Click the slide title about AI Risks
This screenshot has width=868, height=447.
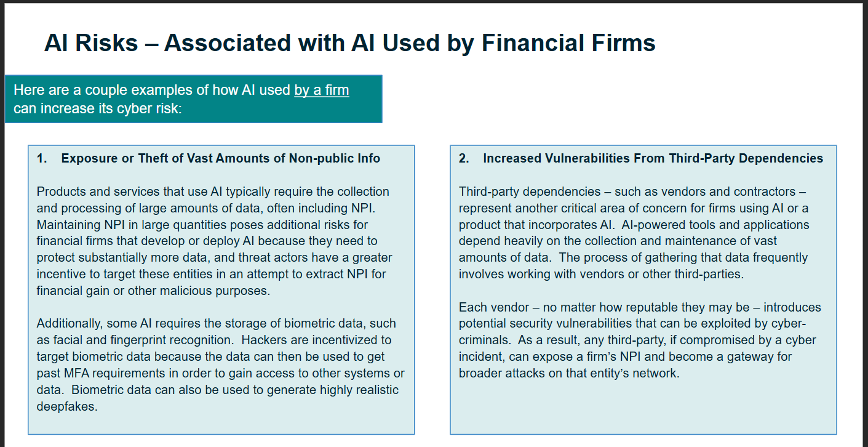349,43
